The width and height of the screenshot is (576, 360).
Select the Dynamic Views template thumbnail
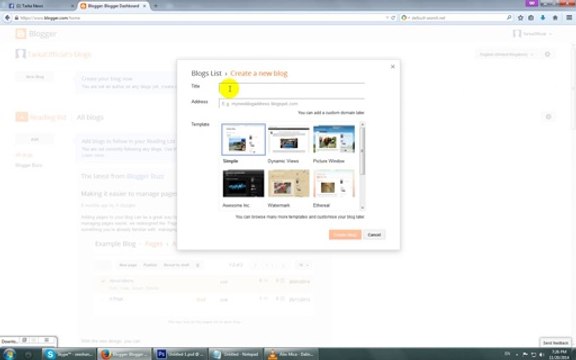(288, 139)
